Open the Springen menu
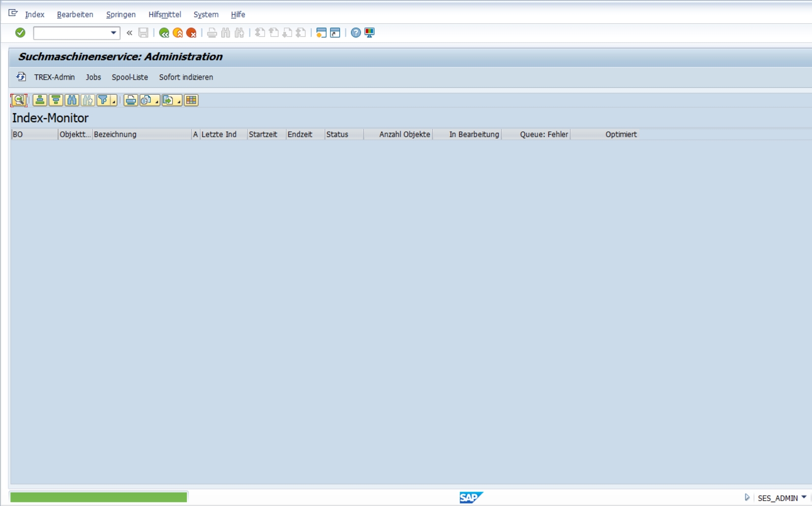812x506 pixels. coord(120,15)
